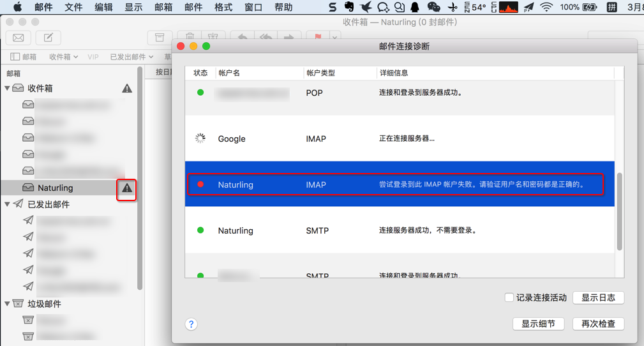
Task: Collapse the 垃圾邮件 section triangle in sidebar
Action: click(x=7, y=304)
